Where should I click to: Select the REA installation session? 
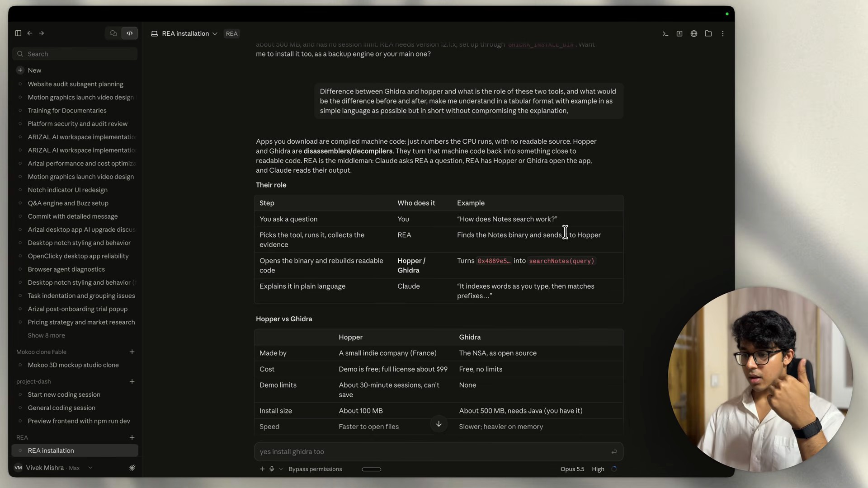75,450
